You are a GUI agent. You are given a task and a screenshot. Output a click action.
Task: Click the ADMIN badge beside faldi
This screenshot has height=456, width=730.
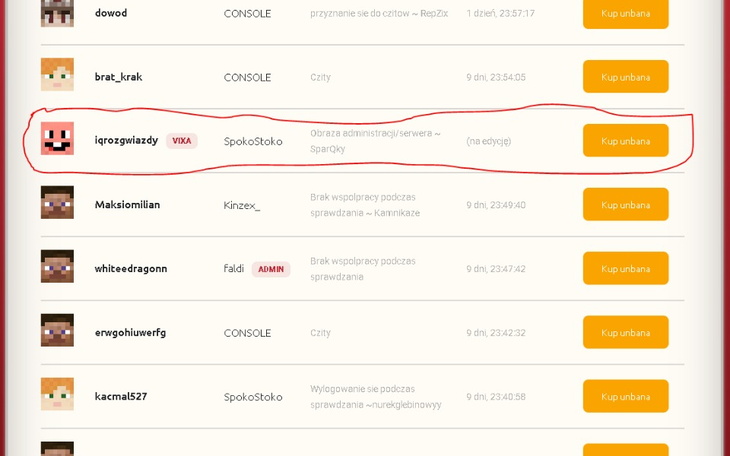tap(271, 269)
